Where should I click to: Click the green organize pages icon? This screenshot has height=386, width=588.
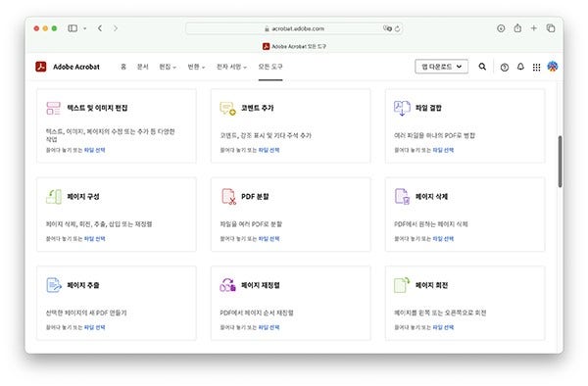tap(54, 197)
